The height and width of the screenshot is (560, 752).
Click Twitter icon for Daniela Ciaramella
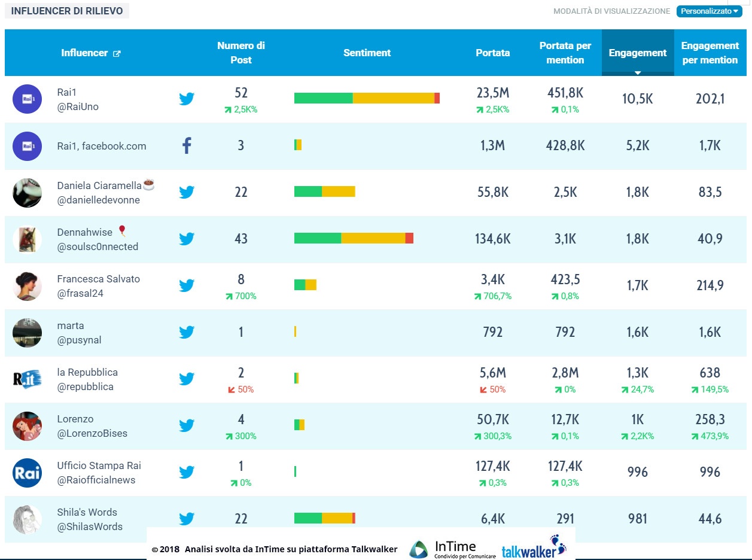tap(187, 192)
